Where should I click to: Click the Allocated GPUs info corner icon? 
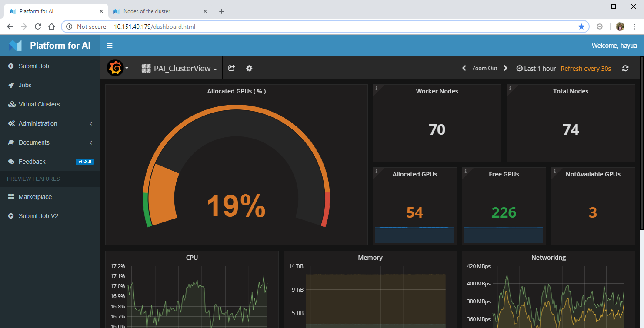[376, 171]
